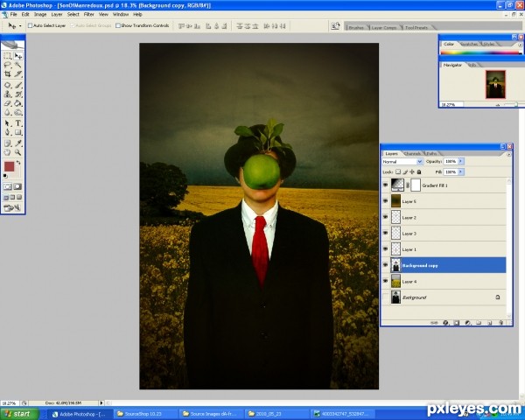Open the foreground color swatch

pyautogui.click(x=9, y=166)
